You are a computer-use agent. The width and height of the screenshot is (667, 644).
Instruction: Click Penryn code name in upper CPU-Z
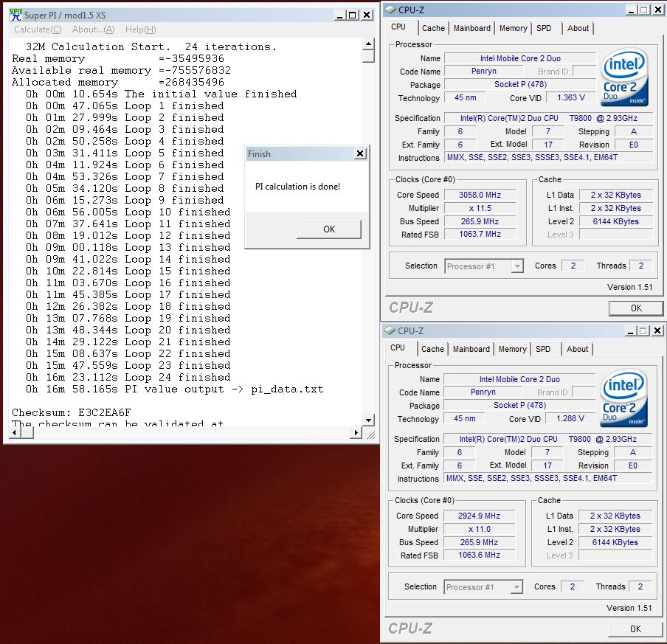pyautogui.click(x=484, y=71)
